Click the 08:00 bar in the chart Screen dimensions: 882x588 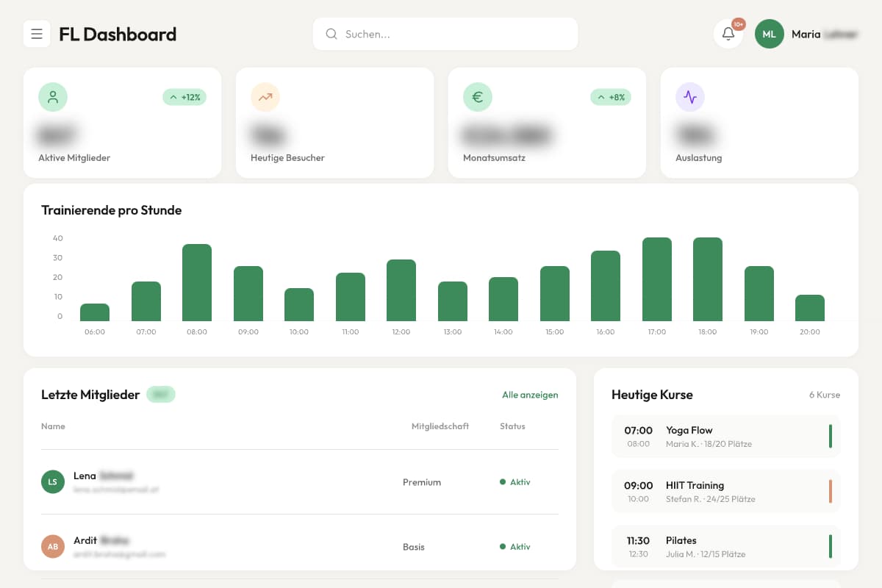point(196,279)
